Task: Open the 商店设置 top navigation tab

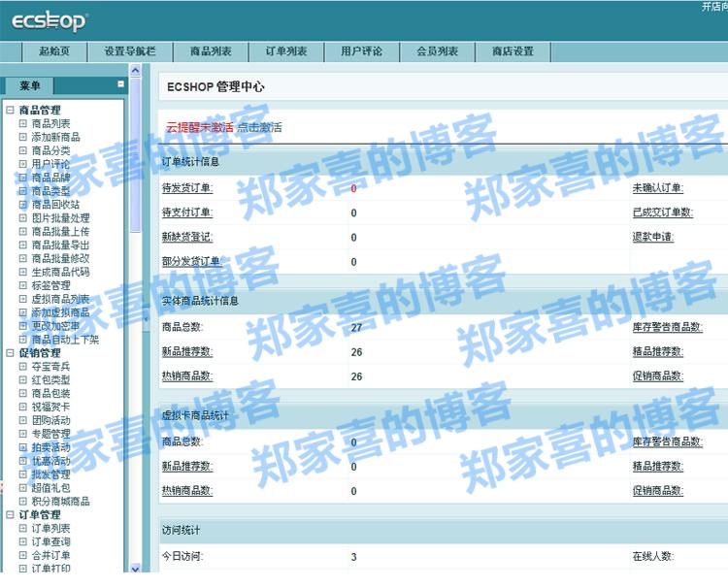Action: (x=513, y=51)
